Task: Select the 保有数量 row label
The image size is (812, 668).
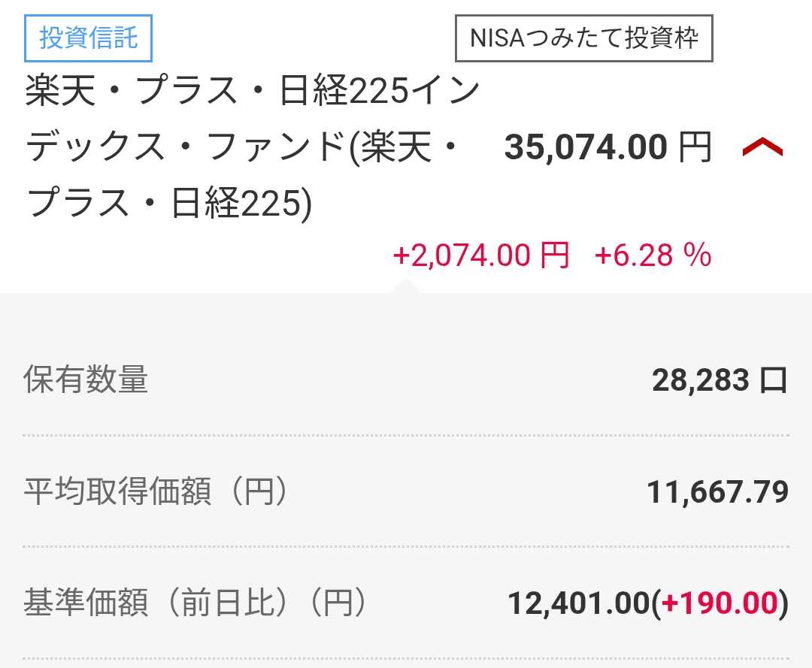Action: point(86,379)
